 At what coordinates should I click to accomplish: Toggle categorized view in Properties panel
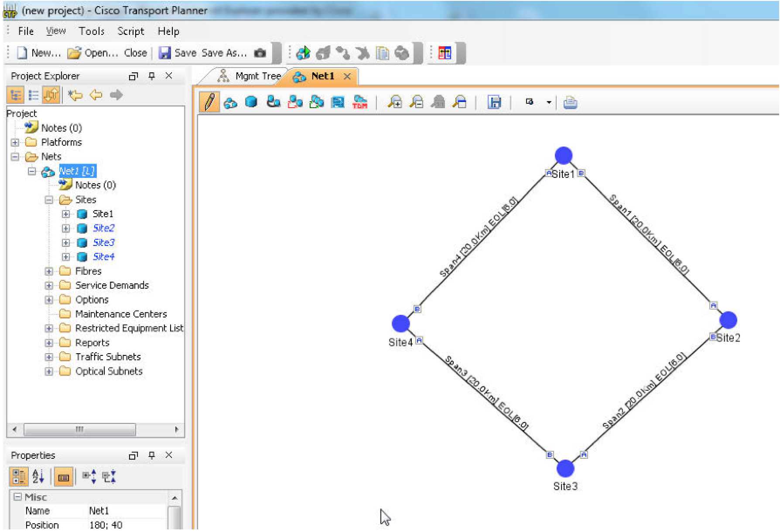tap(18, 477)
